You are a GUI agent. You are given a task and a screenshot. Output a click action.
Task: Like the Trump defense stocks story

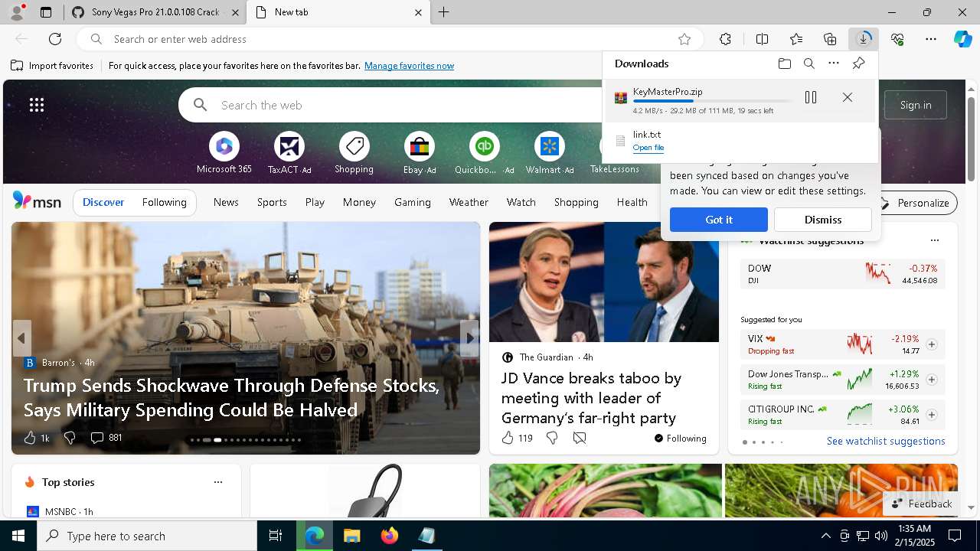click(36, 438)
